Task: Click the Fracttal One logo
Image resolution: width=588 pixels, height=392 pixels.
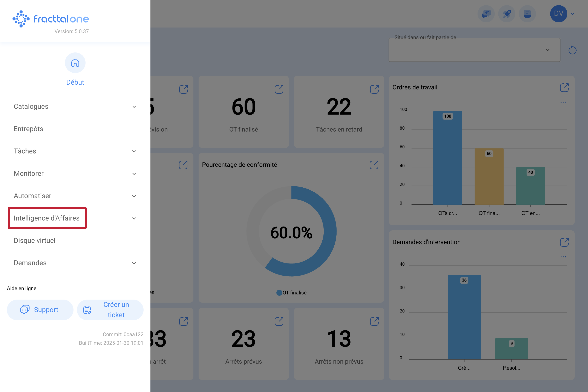Action: point(51,19)
